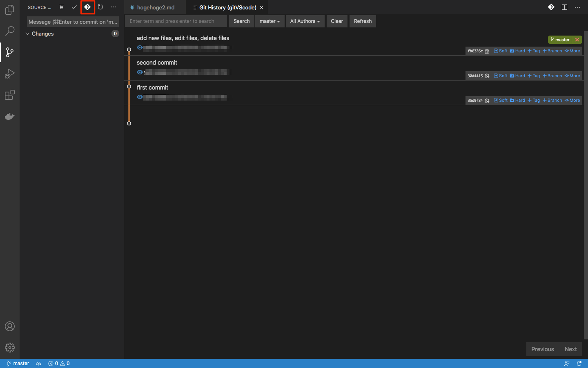Select the Docker icon in the activity bar

point(10,116)
